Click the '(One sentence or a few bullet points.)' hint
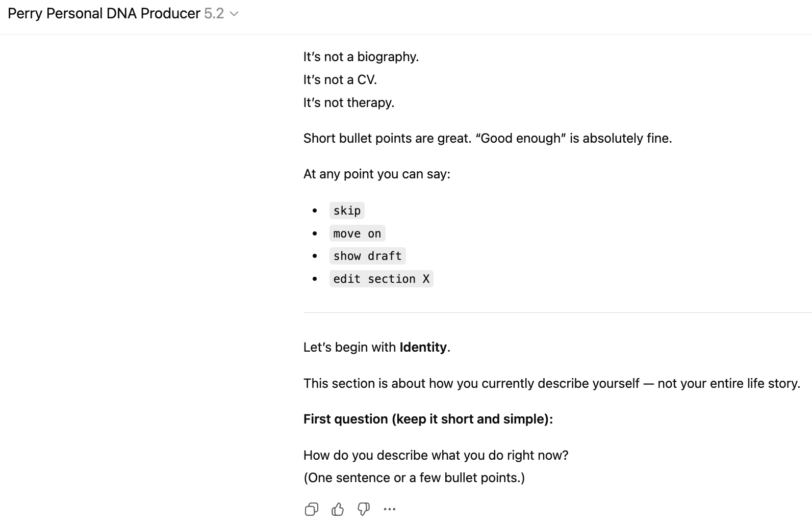Image resolution: width=812 pixels, height=528 pixels. tap(414, 478)
